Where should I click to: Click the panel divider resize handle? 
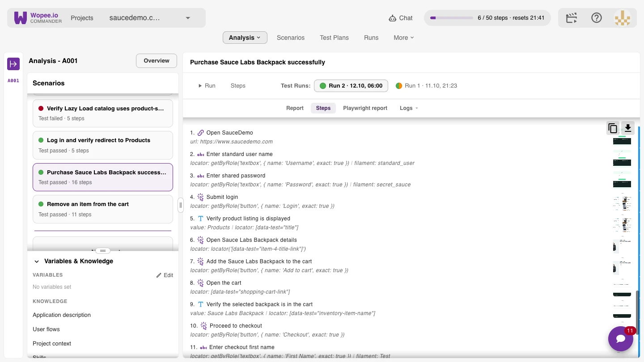[181, 206]
